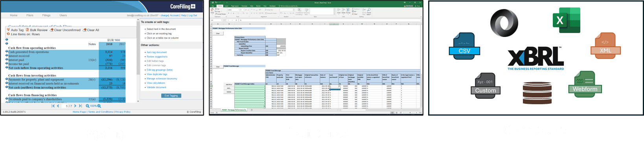Viewport: 644px width, 151px height.
Task: Click the zoom out magnifier icon
Action: [x=87, y=106]
